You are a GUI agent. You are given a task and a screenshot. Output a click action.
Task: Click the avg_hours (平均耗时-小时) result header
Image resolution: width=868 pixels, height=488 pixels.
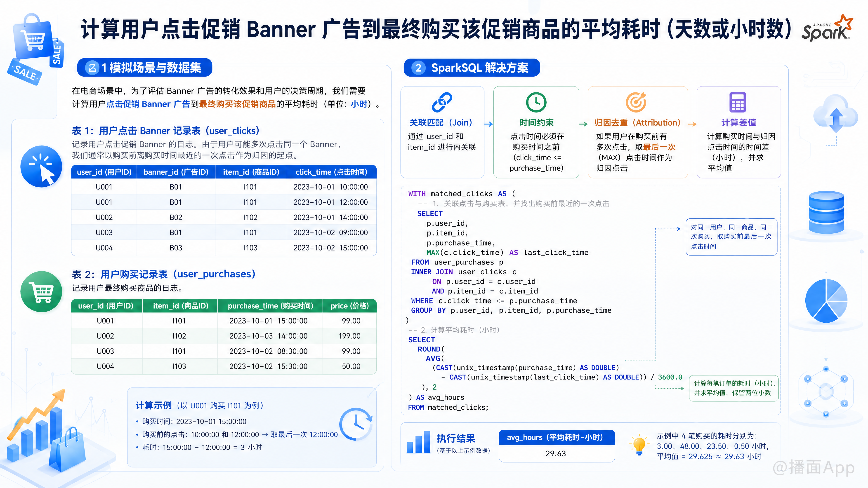556,437
